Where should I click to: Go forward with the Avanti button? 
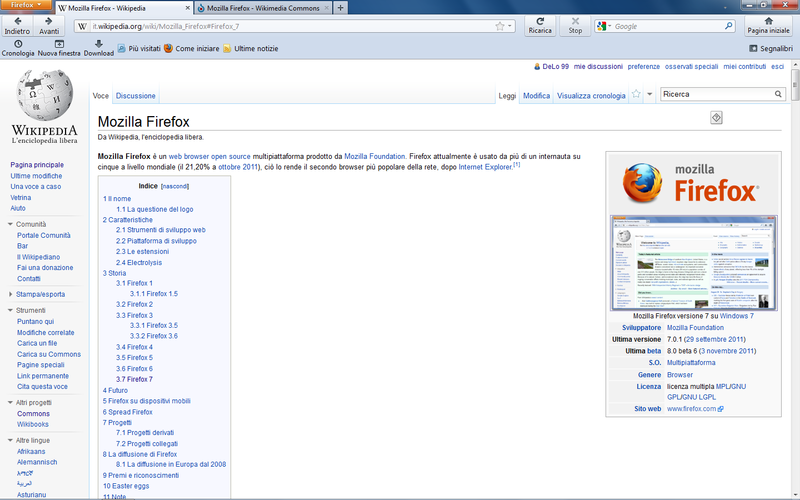49,26
